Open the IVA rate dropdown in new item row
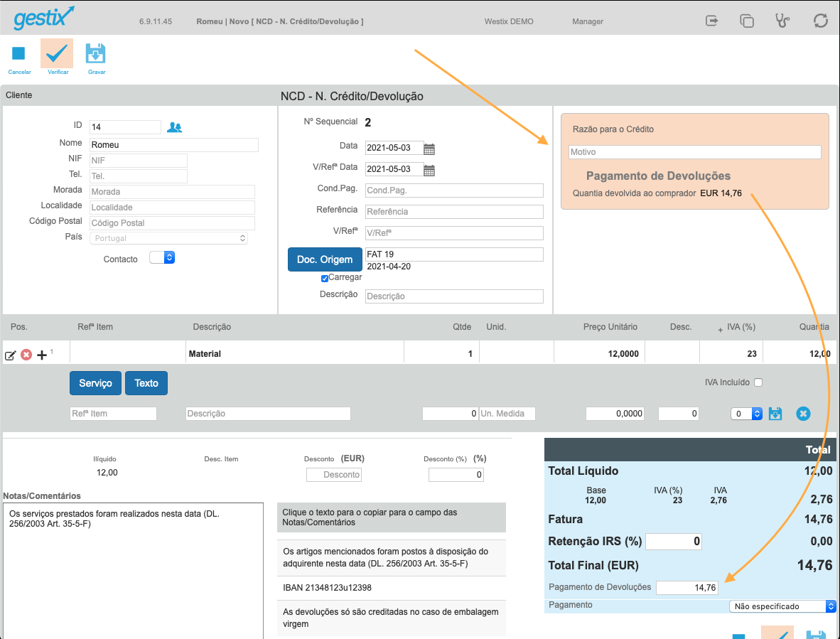 [x=746, y=414]
